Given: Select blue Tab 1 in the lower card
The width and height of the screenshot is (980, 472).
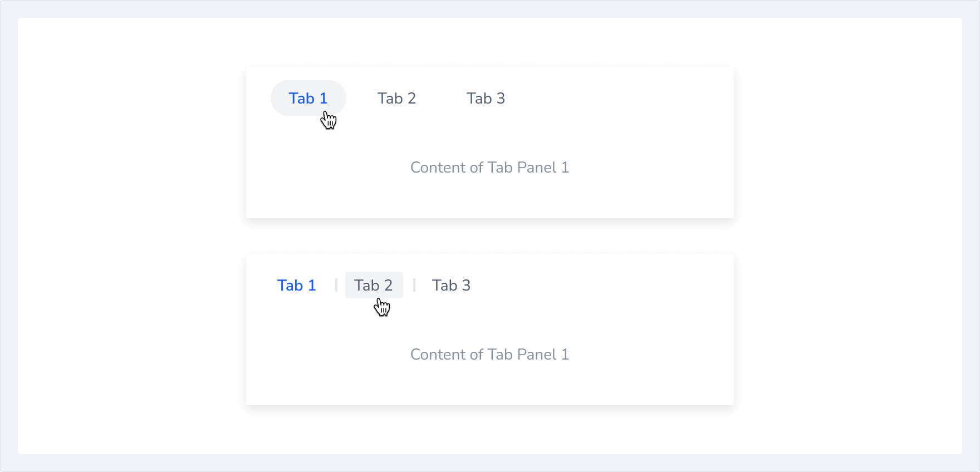Looking at the screenshot, I should 296,286.
